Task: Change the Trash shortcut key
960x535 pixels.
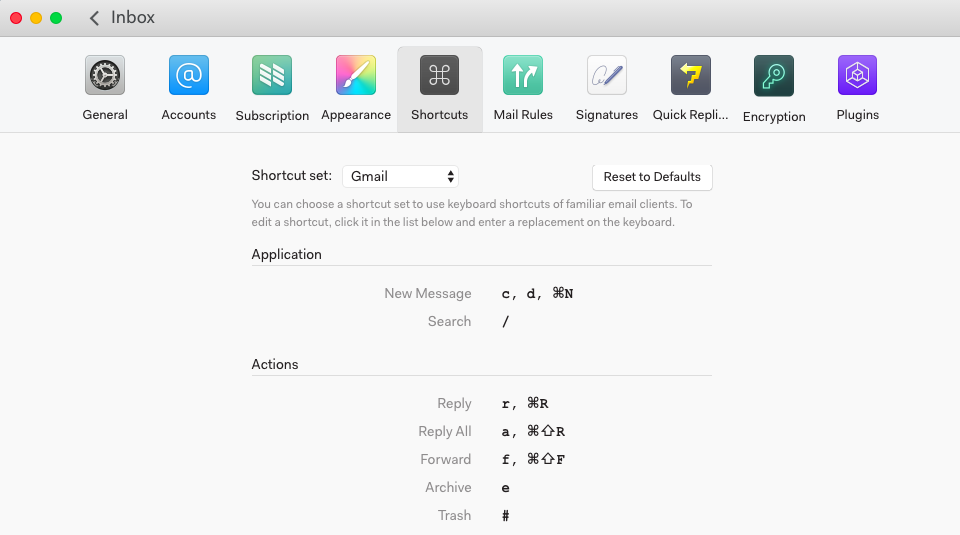Action: [x=506, y=516]
